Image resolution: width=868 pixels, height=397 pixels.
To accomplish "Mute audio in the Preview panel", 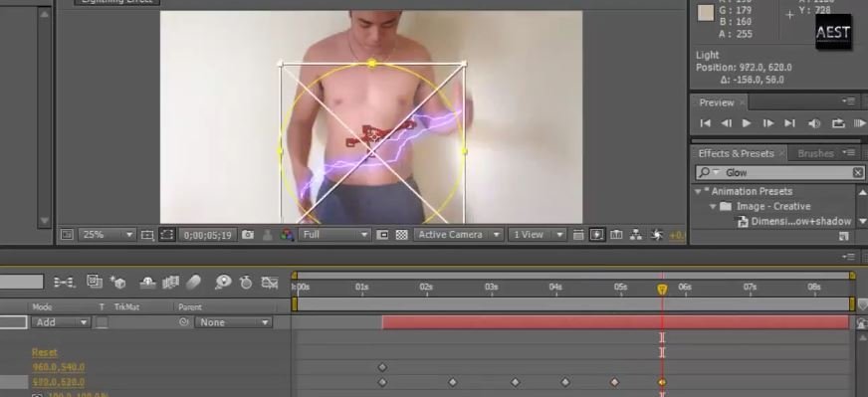I will click(814, 123).
